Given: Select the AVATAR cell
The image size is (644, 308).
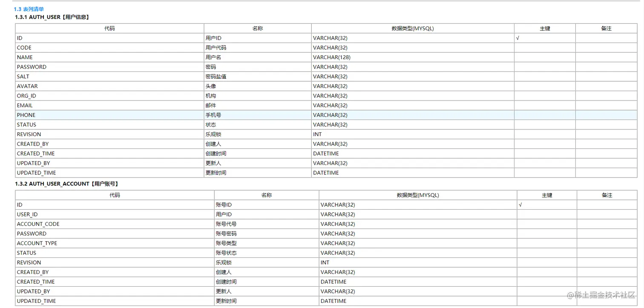Looking at the screenshot, I should pos(109,86).
